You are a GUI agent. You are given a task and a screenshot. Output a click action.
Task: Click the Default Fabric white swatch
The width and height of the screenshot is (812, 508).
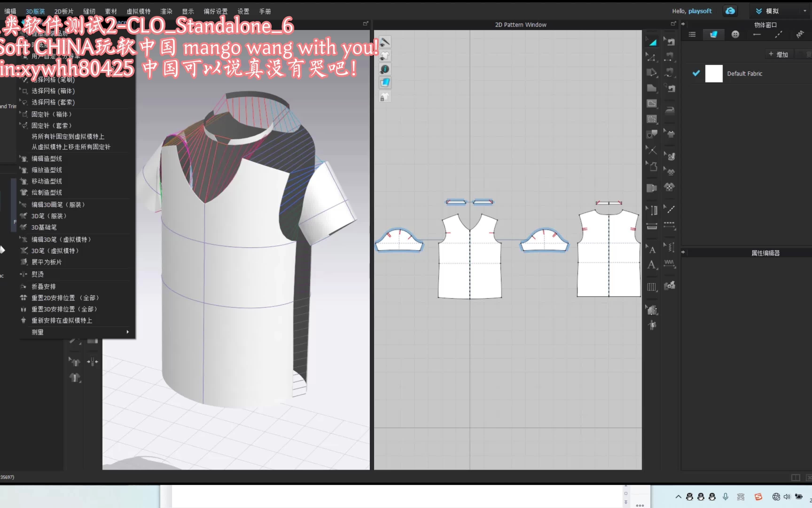(714, 74)
